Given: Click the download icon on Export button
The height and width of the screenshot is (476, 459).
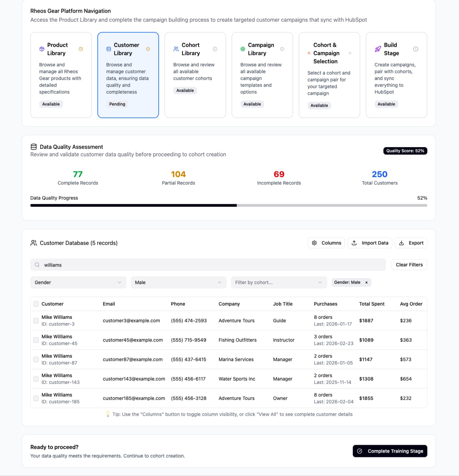Looking at the screenshot, I should 401,243.
